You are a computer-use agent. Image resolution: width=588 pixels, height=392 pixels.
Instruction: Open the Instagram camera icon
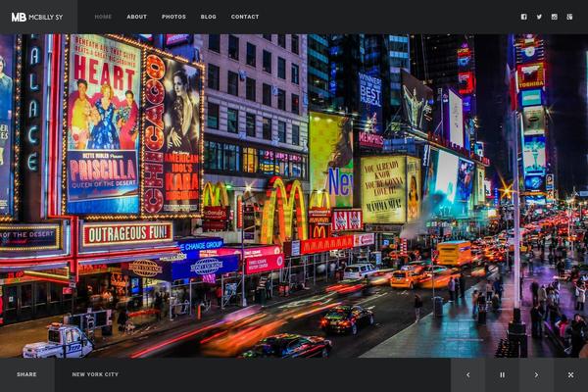tap(555, 17)
